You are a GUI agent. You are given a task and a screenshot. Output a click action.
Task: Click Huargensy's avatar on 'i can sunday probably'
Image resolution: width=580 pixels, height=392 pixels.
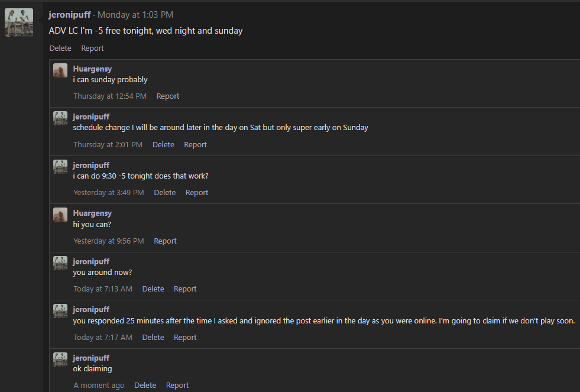point(60,70)
